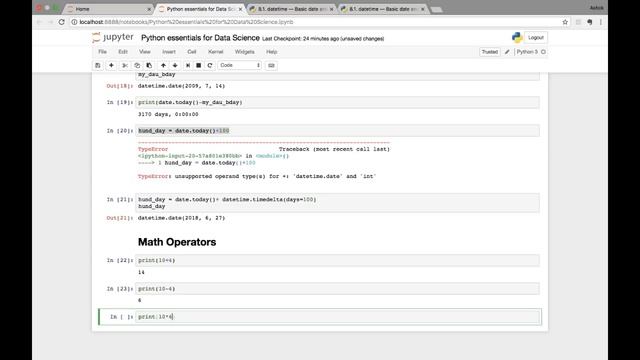The width and height of the screenshot is (640, 360).
Task: Click the pencil edit-mode indicator icon
Action: [x=507, y=52]
